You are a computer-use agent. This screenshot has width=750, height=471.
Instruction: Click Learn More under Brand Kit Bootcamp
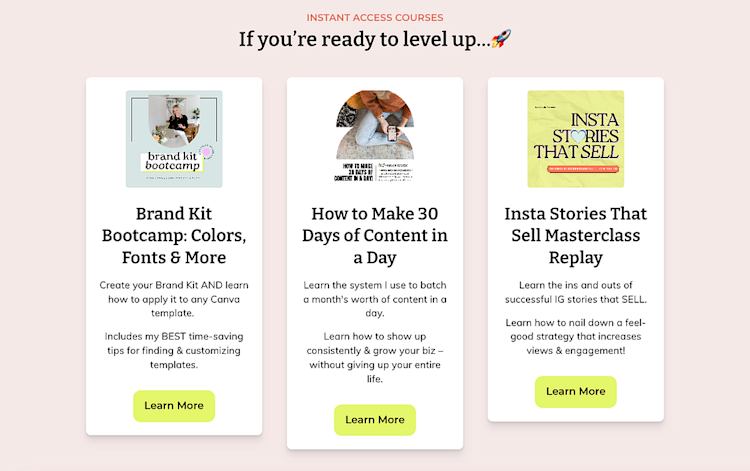174,406
